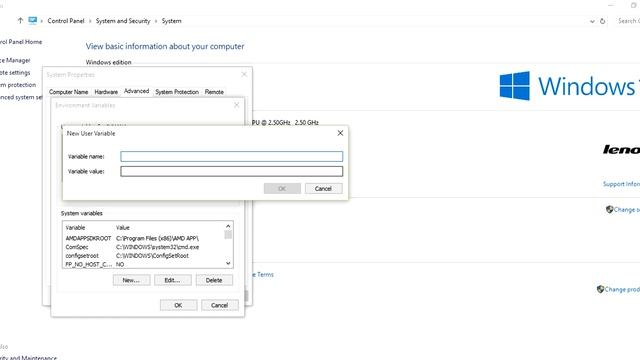
Task: Switch to the Advanced tab
Action: click(136, 91)
